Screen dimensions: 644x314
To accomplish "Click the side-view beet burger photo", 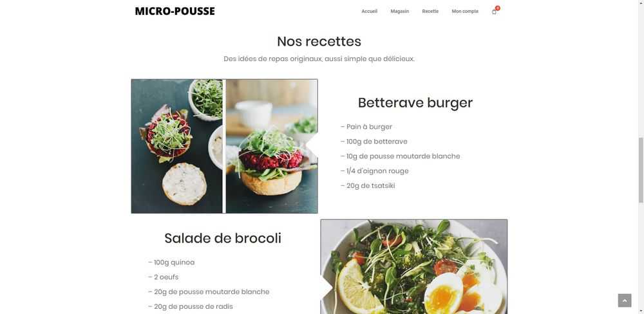I will tap(272, 146).
